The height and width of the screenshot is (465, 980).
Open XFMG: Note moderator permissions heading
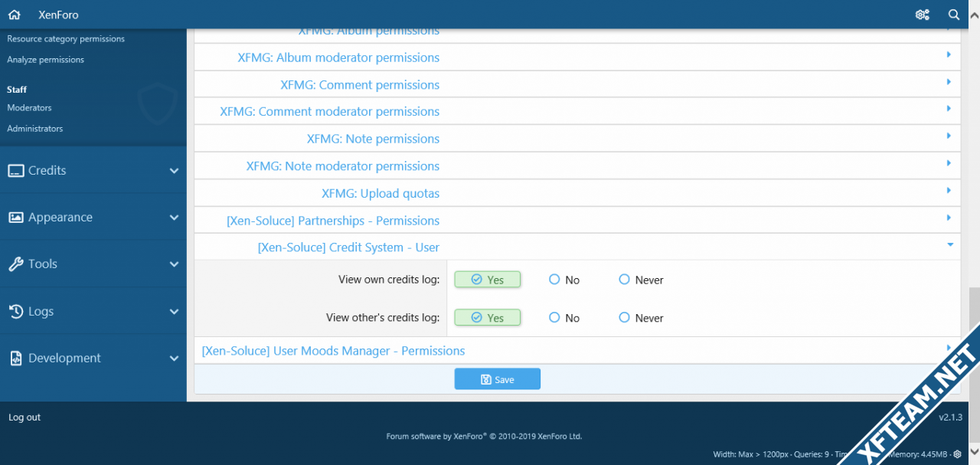click(343, 166)
